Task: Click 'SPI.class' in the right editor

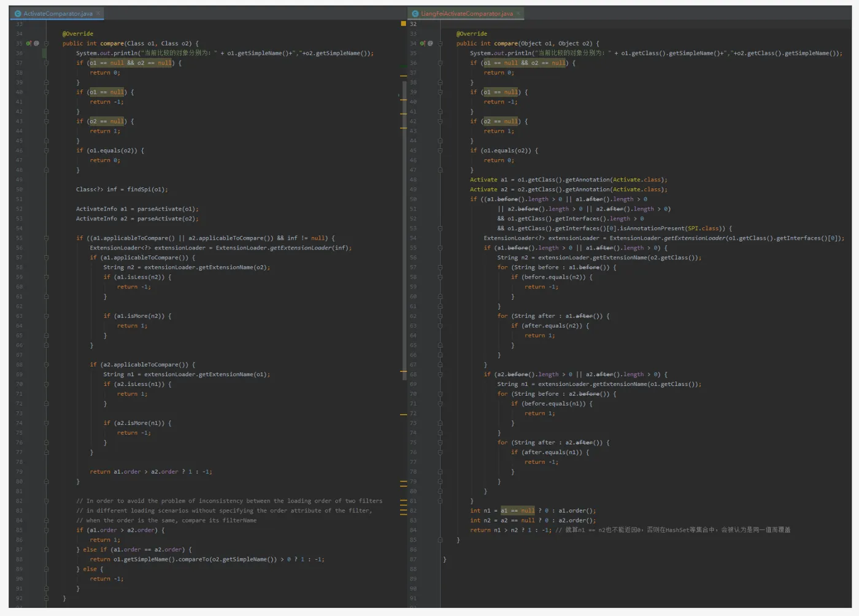Action: click(702, 228)
